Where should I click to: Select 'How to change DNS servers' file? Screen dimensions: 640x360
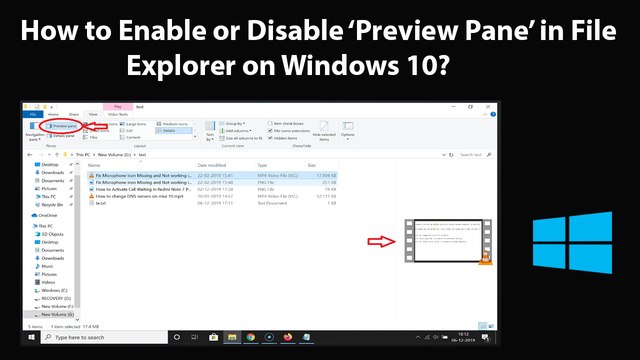pyautogui.click(x=212, y=196)
